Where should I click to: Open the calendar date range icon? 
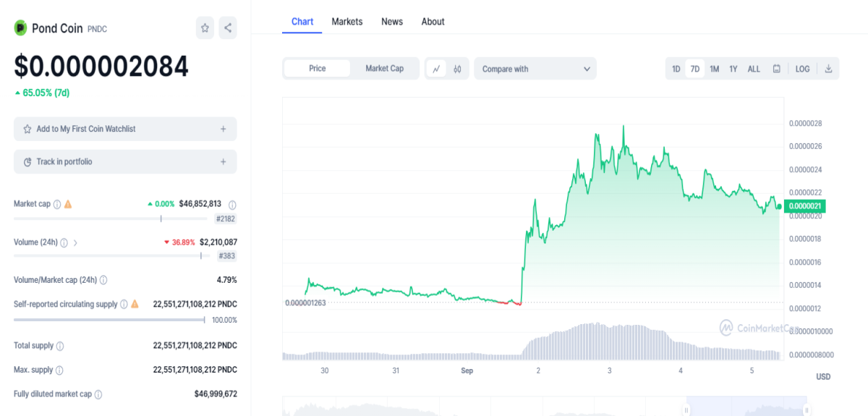pos(776,69)
